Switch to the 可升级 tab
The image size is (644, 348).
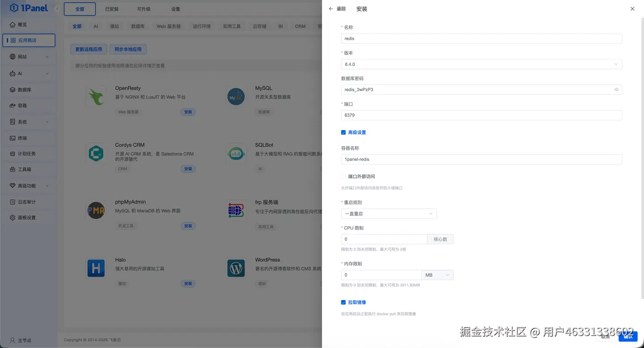tap(144, 9)
